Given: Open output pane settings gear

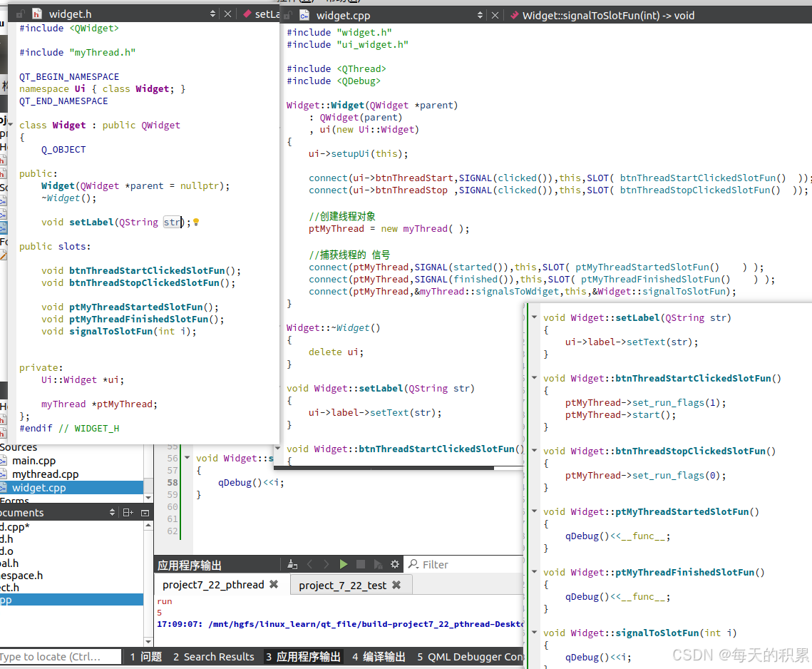Looking at the screenshot, I should (x=394, y=564).
